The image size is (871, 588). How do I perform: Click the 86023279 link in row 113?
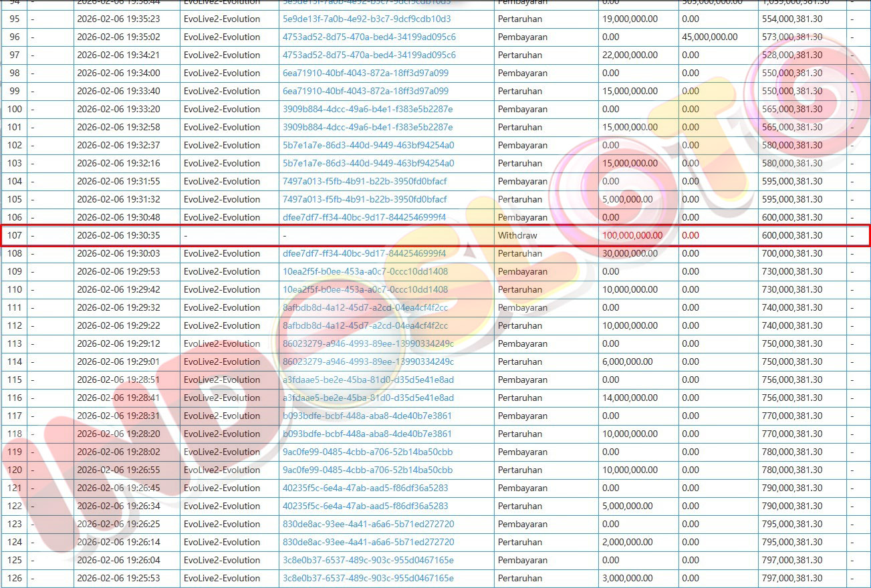point(368,344)
